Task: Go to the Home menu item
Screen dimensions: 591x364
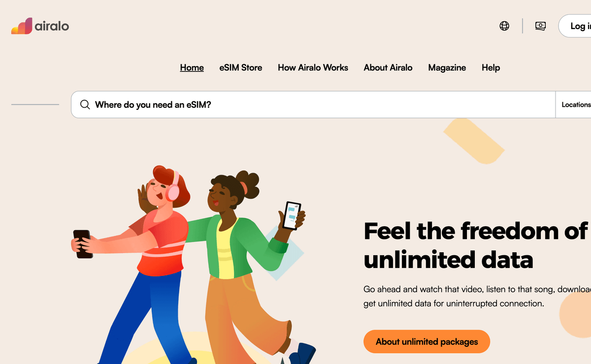Action: 192,68
